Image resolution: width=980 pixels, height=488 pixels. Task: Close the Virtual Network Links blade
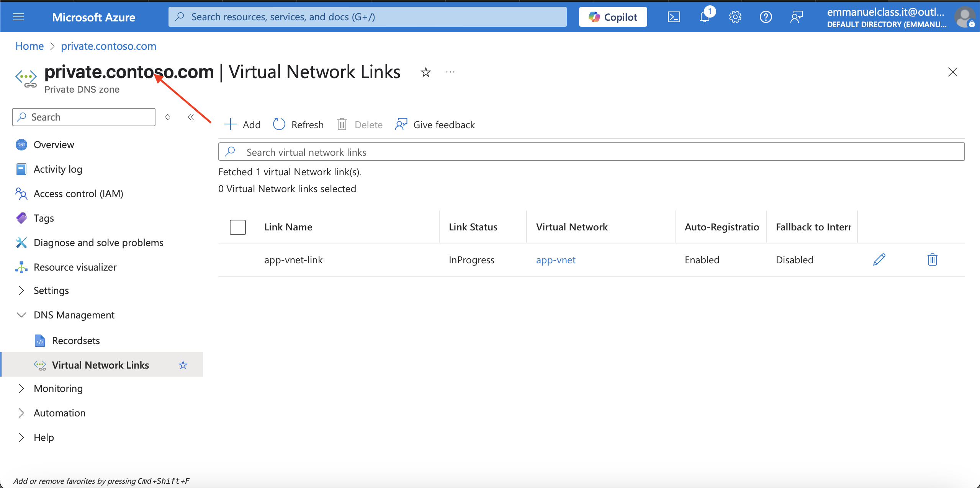click(x=952, y=72)
